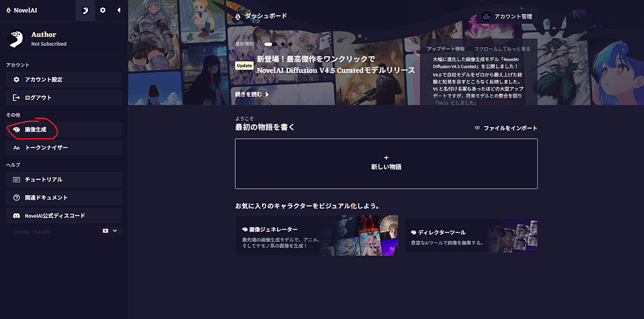This screenshot has width=644, height=319.
Task: Click ファイルをインポート import file
Action: click(506, 128)
